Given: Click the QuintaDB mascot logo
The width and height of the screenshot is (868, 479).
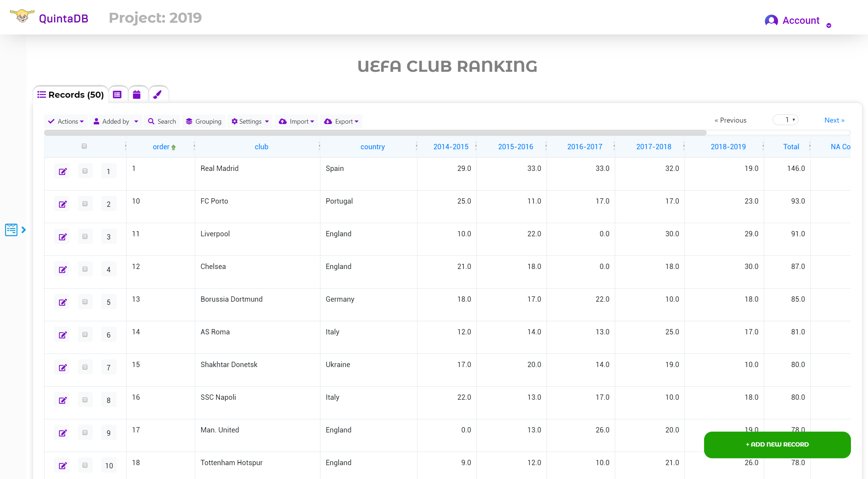Looking at the screenshot, I should pos(22,16).
